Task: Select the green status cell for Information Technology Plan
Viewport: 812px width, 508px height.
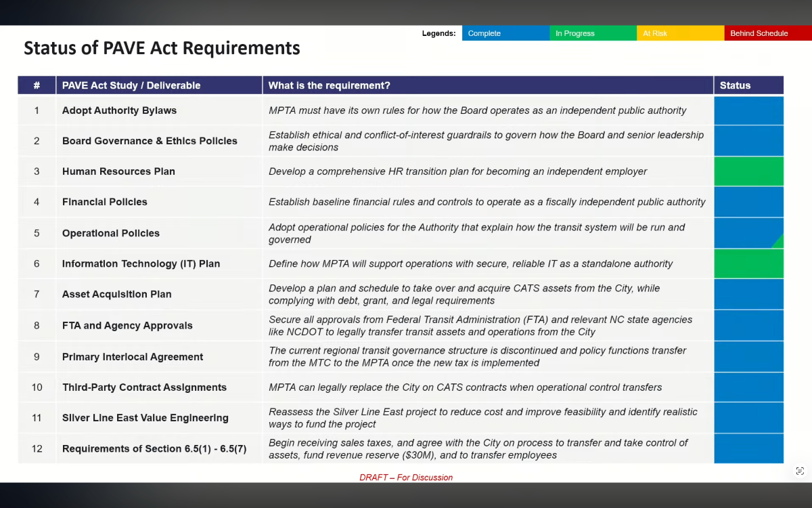Action: coord(748,263)
